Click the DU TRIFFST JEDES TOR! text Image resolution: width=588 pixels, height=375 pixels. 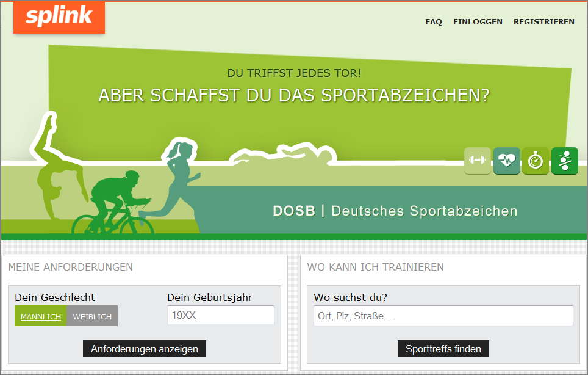[295, 73]
